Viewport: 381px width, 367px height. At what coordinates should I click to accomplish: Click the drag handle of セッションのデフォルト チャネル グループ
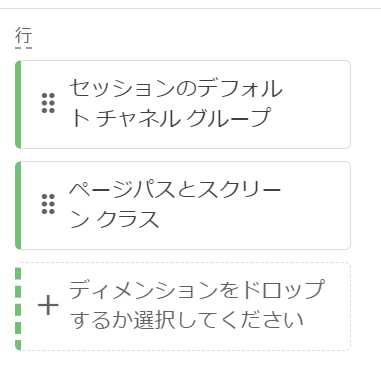(48, 103)
